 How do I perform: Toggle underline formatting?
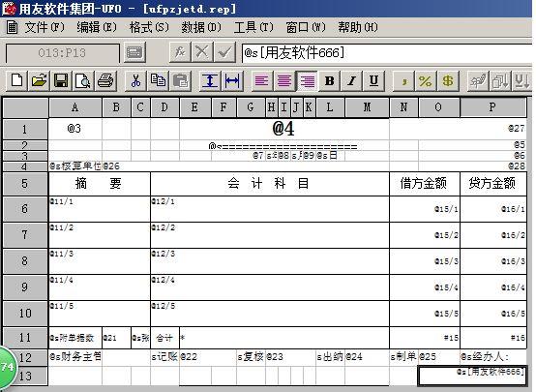tap(374, 81)
